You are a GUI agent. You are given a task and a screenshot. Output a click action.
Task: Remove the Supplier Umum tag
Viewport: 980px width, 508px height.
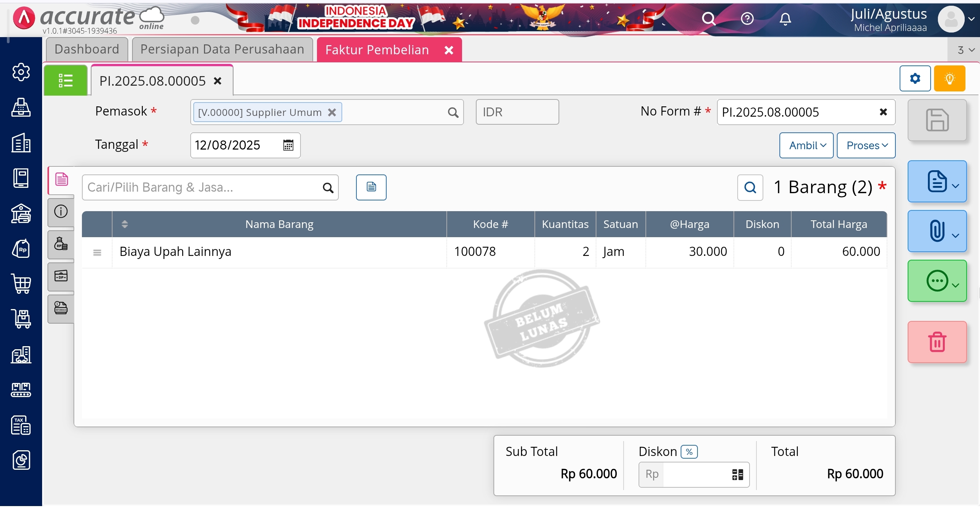pos(332,112)
